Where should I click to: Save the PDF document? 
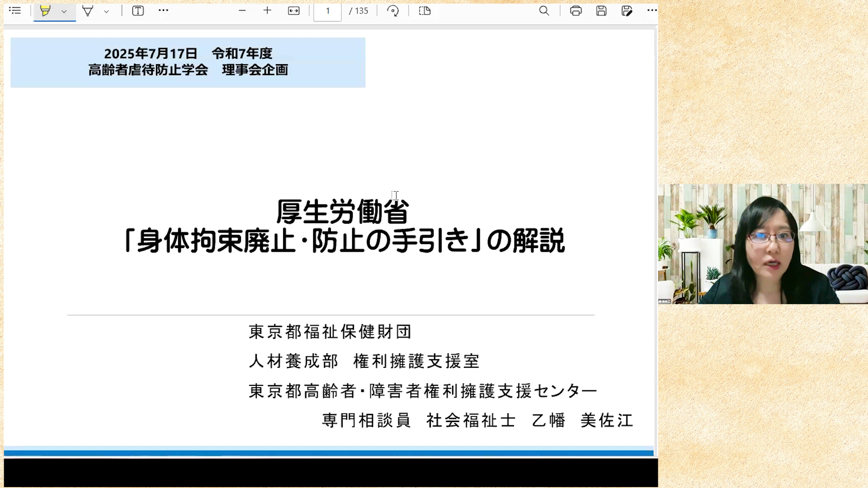coord(601,11)
